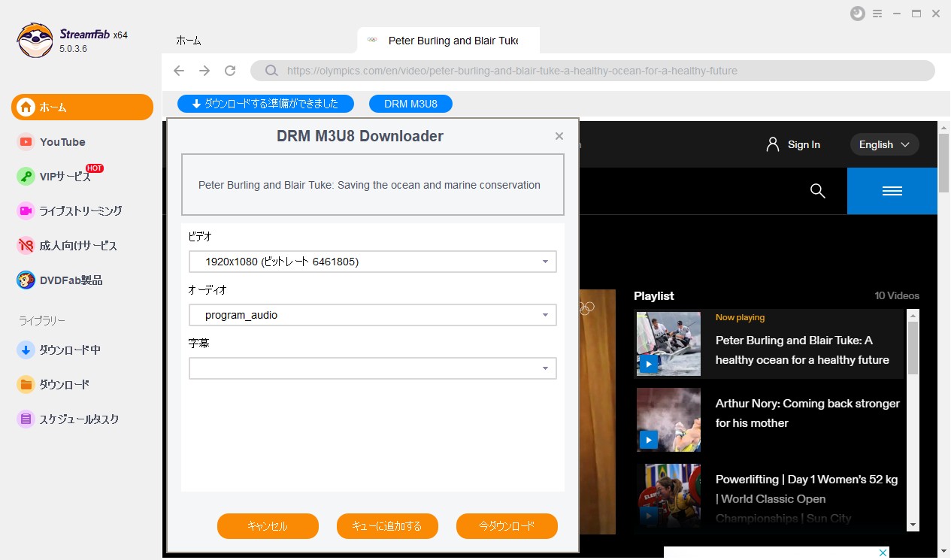Click the 今ダウンロード button
Viewport: 951px width, 560px height.
[x=507, y=526]
